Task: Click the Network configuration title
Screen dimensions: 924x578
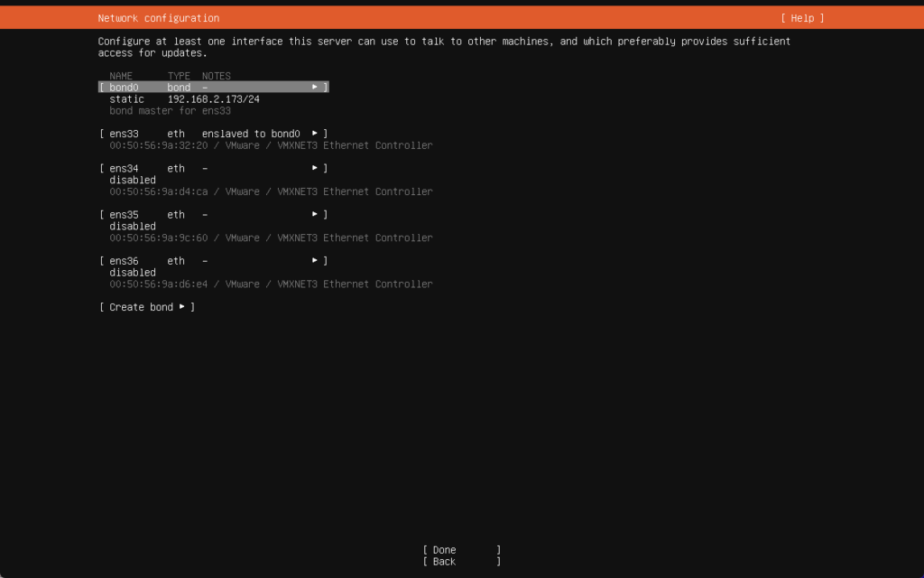Action: click(x=158, y=18)
